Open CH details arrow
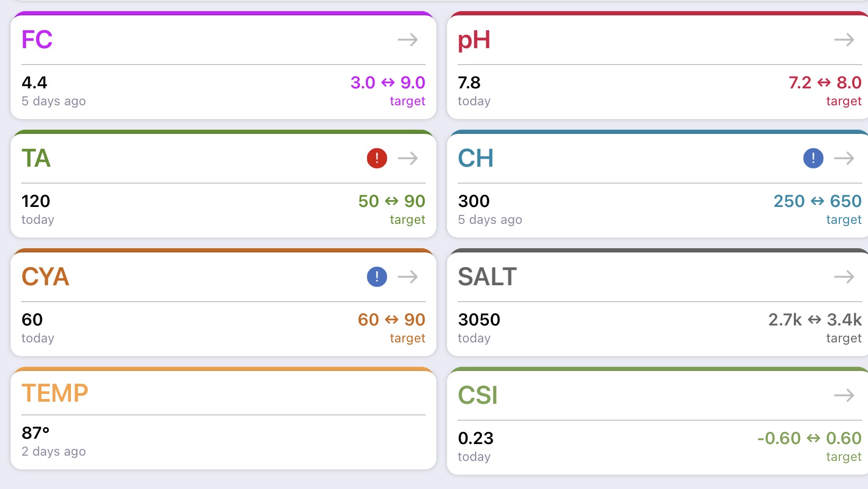The height and width of the screenshot is (489, 868). 844,158
